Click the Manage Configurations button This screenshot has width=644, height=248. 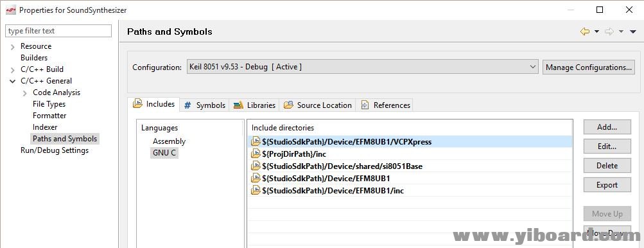(589, 67)
